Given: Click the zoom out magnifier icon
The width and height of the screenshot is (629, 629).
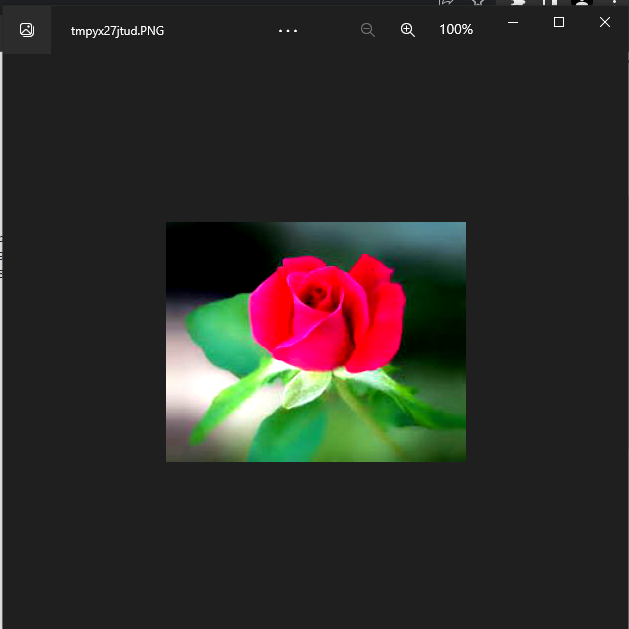Looking at the screenshot, I should point(367,30).
